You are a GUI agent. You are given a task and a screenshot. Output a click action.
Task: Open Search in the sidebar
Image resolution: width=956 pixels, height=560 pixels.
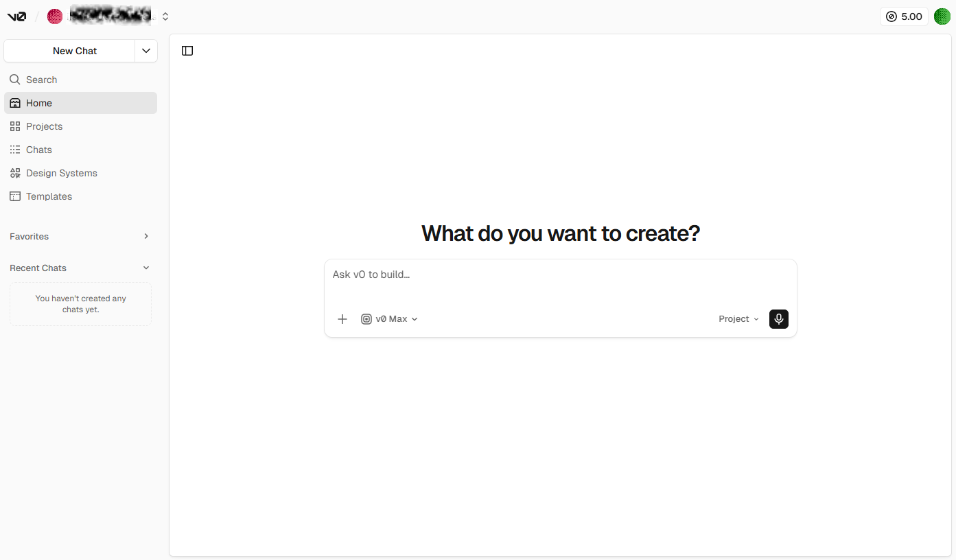click(41, 80)
